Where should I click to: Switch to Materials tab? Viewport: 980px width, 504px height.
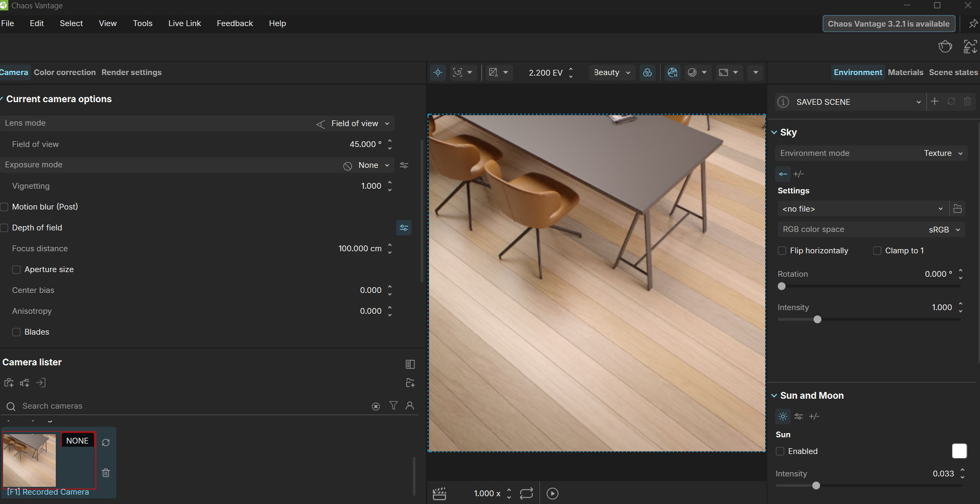pyautogui.click(x=905, y=72)
